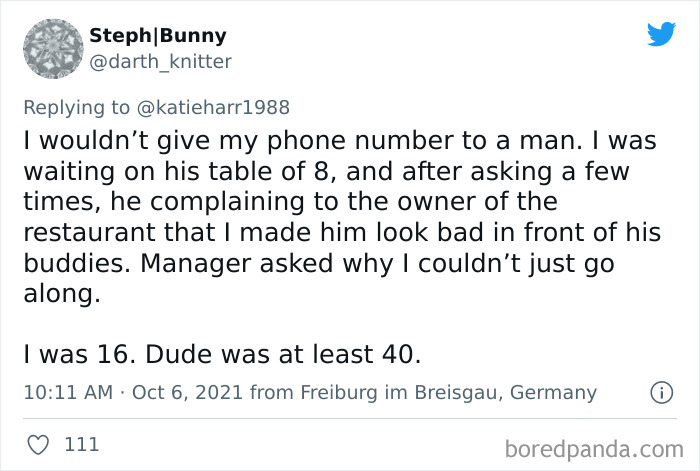Open the @darth_knitter handle
Image resolution: width=700 pixels, height=471 pixels.
coord(161,62)
